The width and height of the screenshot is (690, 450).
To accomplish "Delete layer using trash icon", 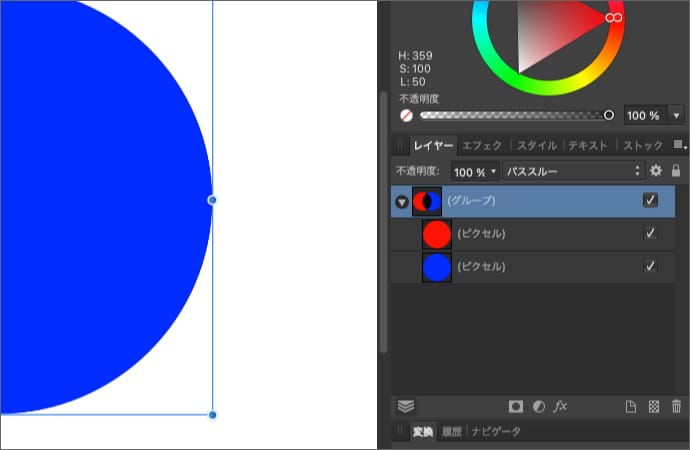I will click(677, 407).
